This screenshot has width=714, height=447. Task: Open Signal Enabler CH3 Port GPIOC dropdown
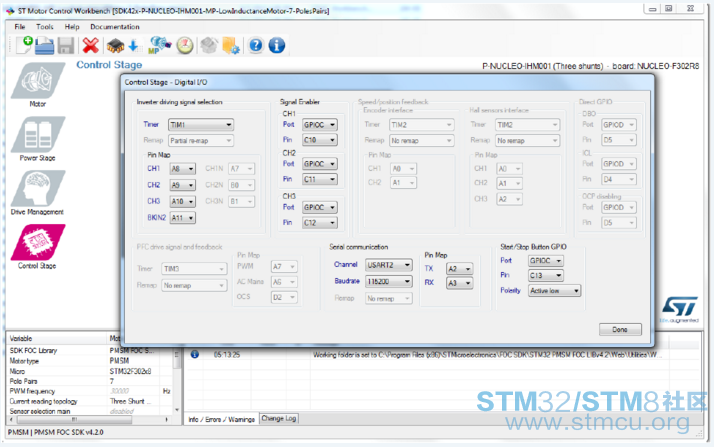coord(320,207)
